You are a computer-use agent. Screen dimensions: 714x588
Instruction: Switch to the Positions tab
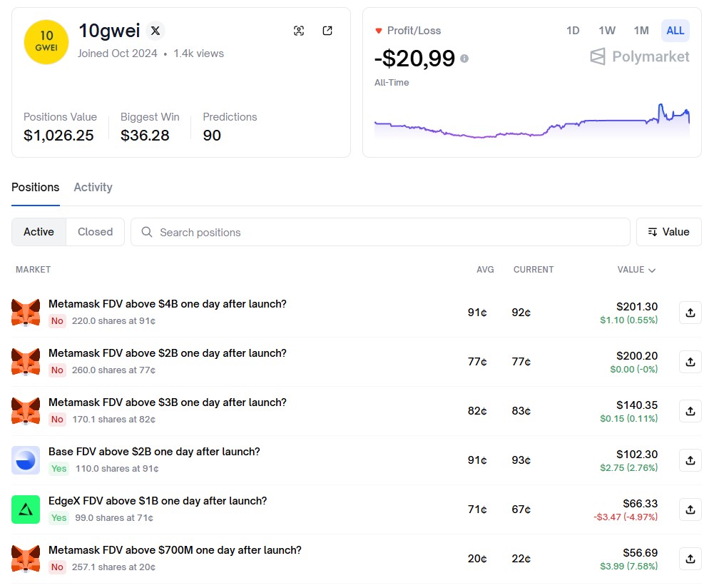pos(36,187)
